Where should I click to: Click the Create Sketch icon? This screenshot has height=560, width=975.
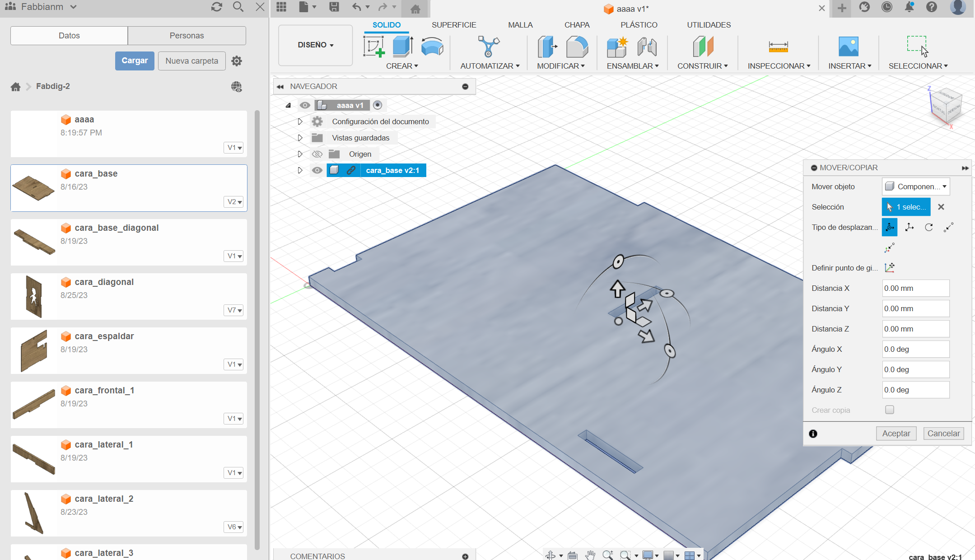click(373, 47)
